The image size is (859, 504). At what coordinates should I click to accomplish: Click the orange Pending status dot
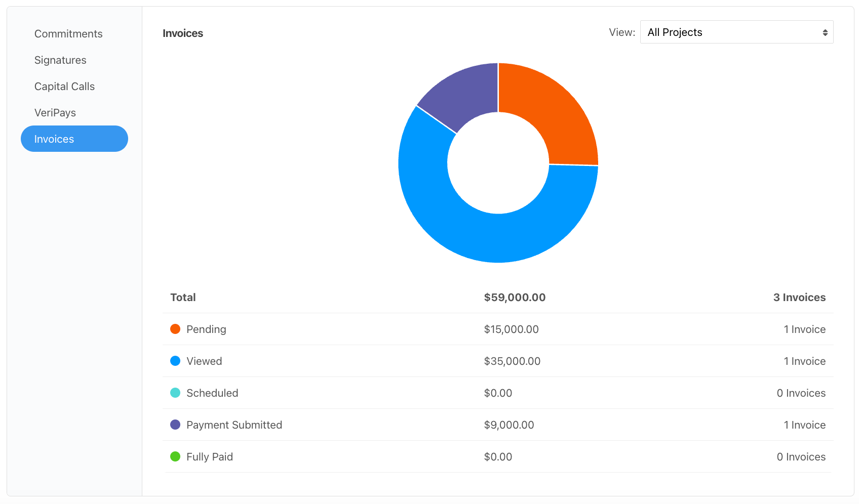(x=175, y=329)
